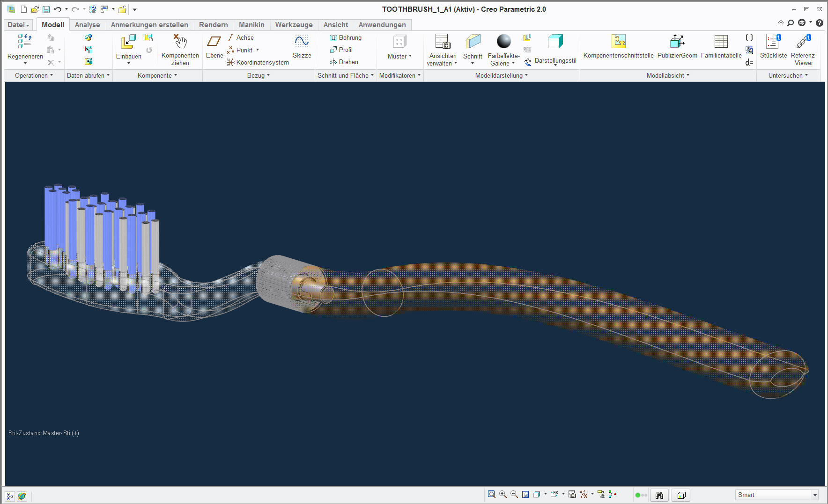Click the refit zoom icon in bottom toolbar
Screen dimensions: 828x504
pyautogui.click(x=491, y=494)
